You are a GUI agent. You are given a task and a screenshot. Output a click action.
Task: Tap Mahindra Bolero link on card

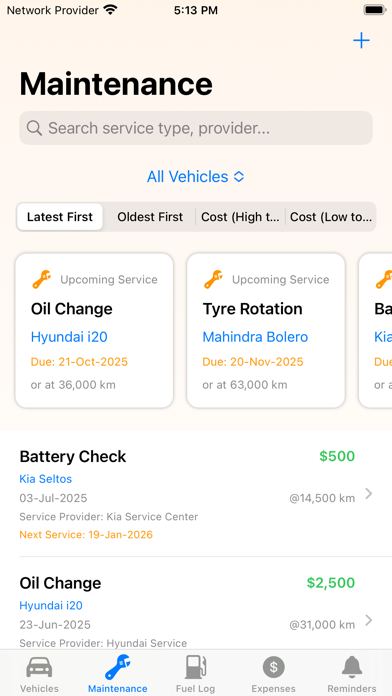point(255,337)
